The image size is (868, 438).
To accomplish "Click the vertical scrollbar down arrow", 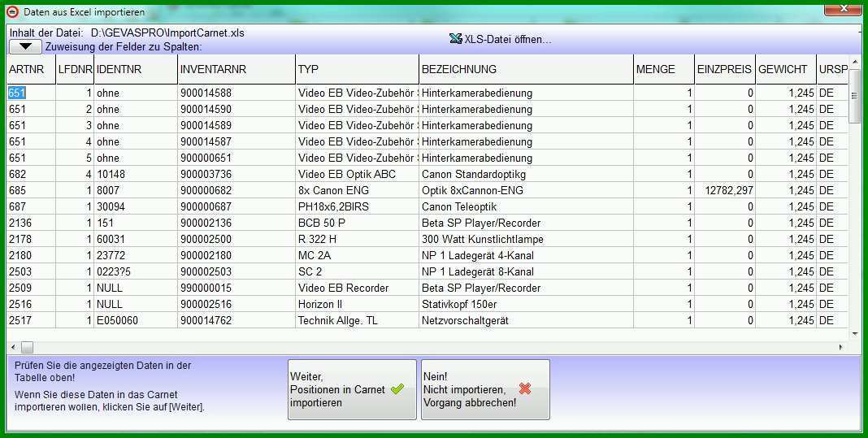I will click(855, 334).
